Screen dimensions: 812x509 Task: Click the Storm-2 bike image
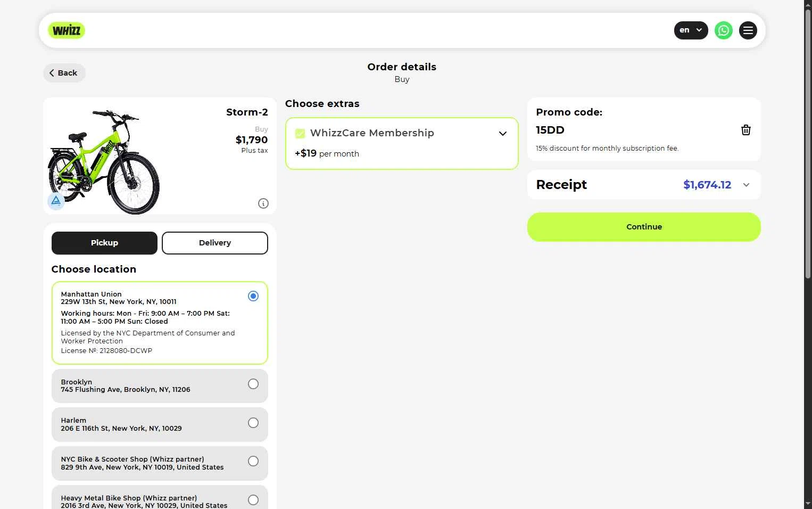[x=104, y=161]
